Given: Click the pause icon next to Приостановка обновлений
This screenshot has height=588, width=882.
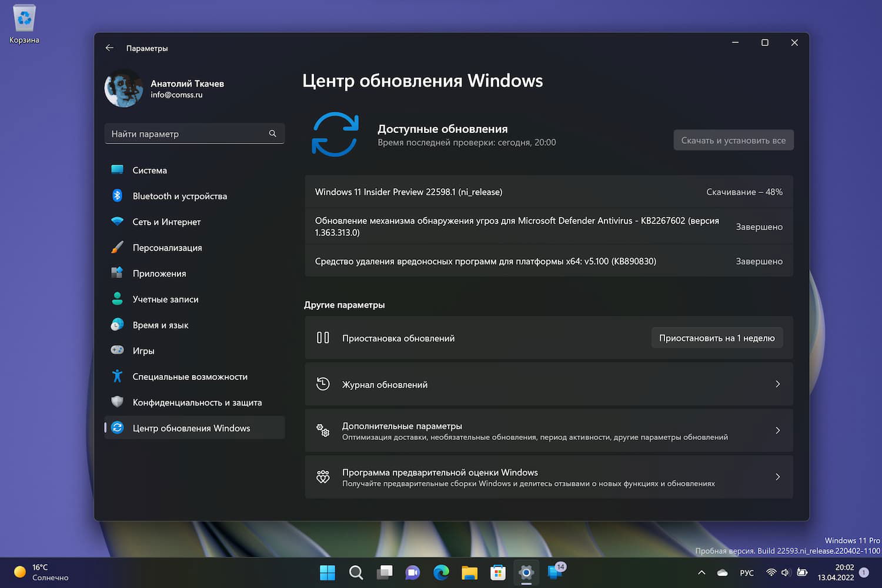Looking at the screenshot, I should click(323, 338).
